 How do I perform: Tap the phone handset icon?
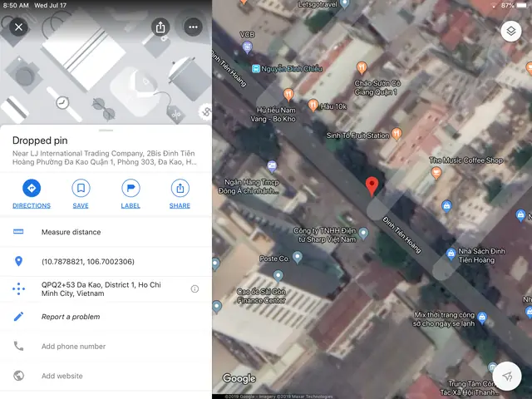point(18,346)
